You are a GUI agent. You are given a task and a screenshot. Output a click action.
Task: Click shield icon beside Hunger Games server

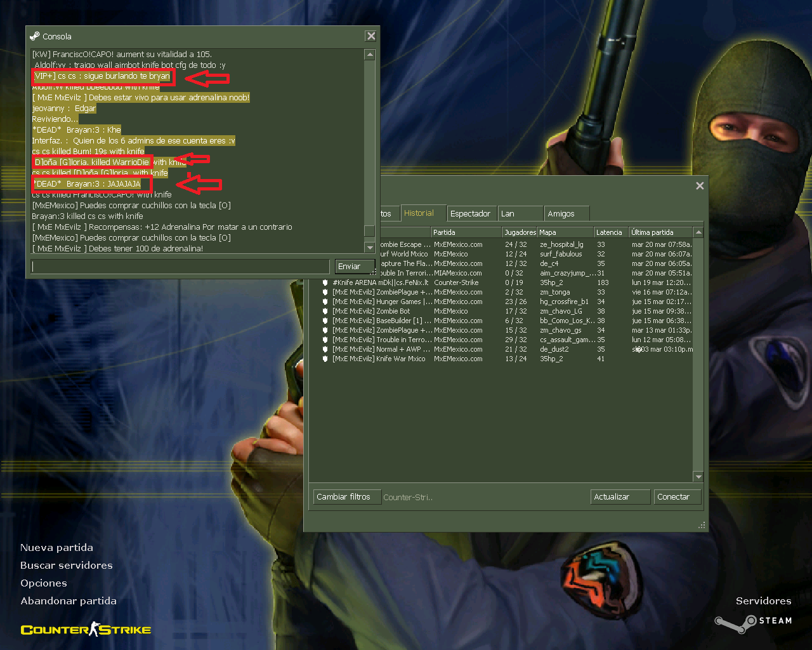click(x=325, y=302)
